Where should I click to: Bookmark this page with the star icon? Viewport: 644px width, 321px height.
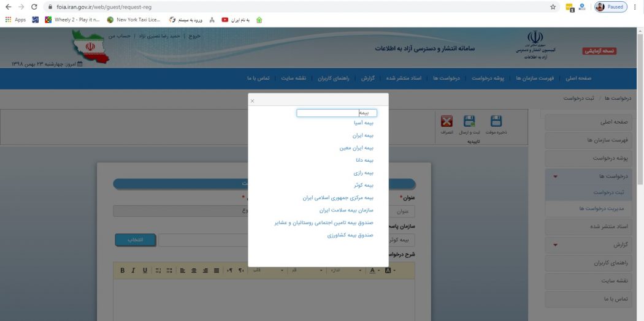553,7
